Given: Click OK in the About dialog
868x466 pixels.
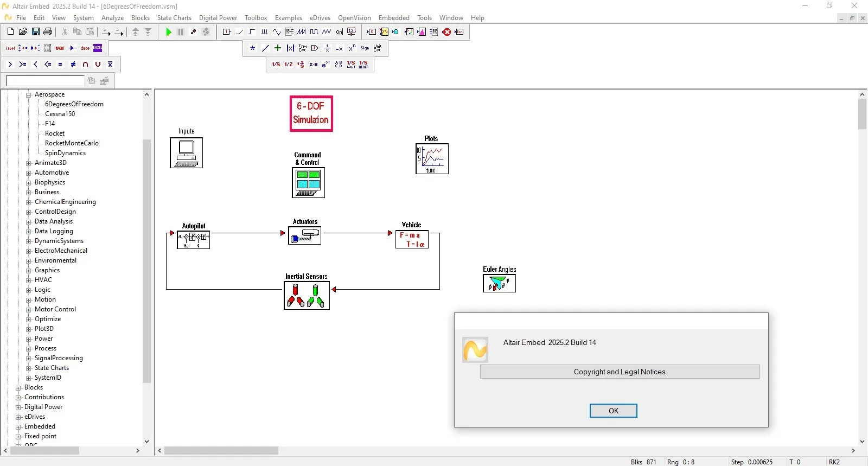Looking at the screenshot, I should [614, 411].
